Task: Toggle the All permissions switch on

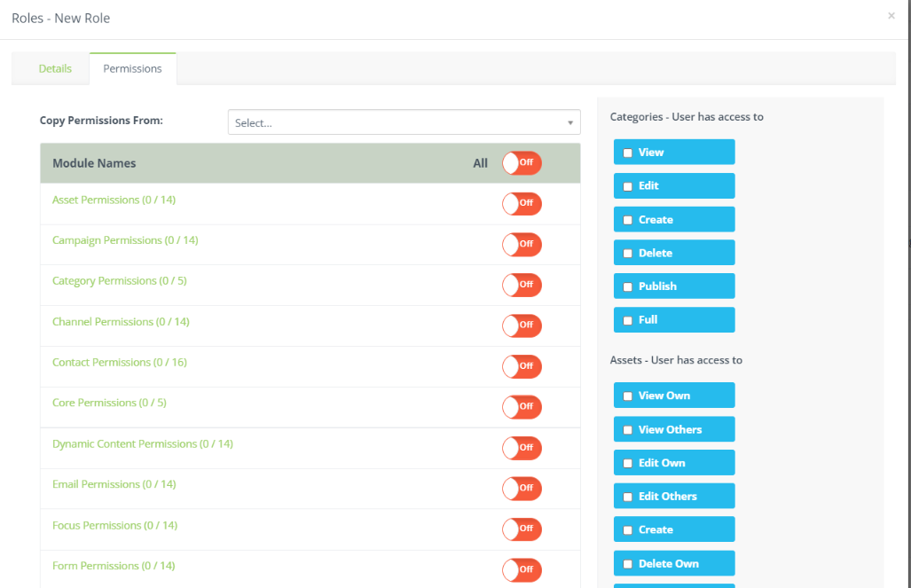Action: [x=521, y=163]
